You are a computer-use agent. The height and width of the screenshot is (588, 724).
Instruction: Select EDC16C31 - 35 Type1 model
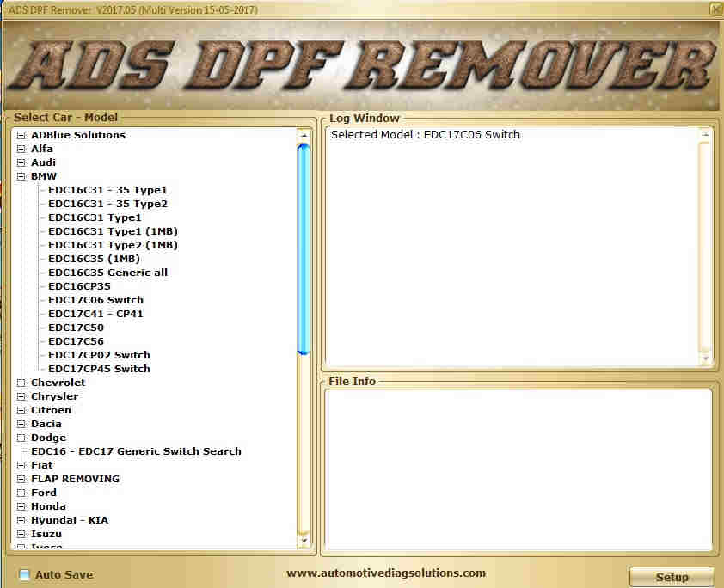pos(107,190)
